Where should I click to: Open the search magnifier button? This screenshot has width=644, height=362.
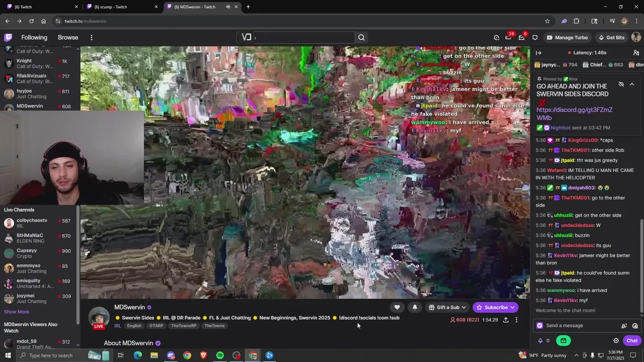361,37
